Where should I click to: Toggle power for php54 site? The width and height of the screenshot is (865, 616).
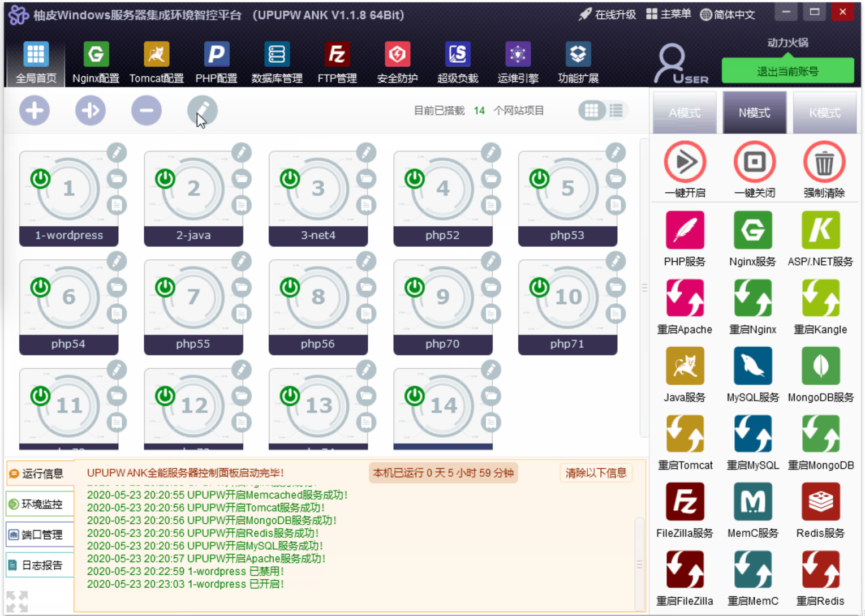click(x=40, y=287)
